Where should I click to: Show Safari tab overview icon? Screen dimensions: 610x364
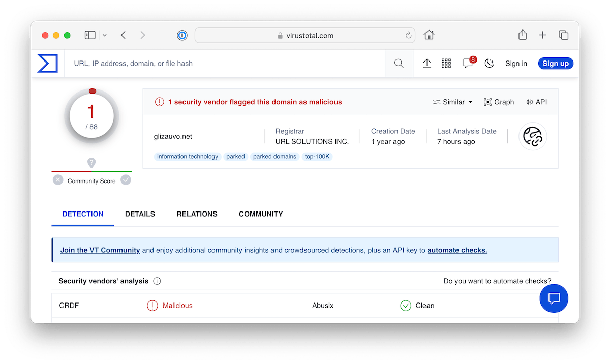(x=563, y=35)
